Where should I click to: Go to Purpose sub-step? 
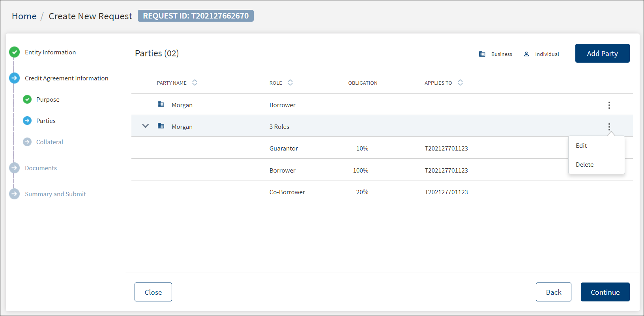(x=48, y=99)
